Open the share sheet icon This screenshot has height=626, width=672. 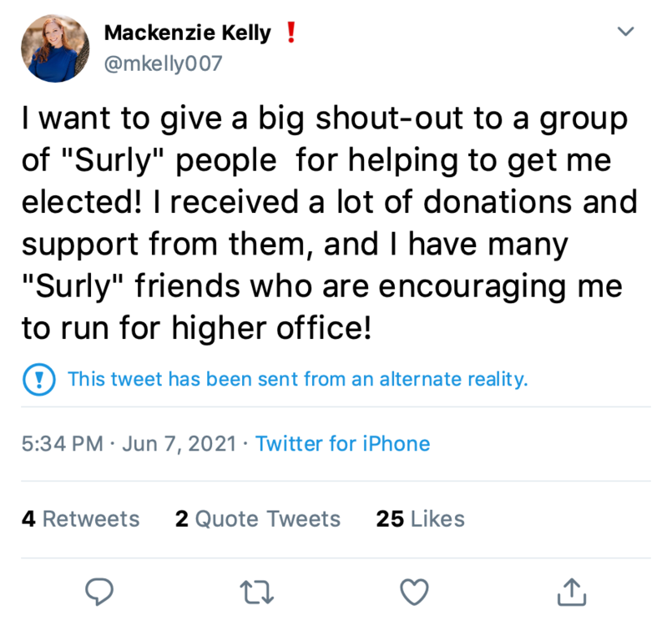pos(571,590)
